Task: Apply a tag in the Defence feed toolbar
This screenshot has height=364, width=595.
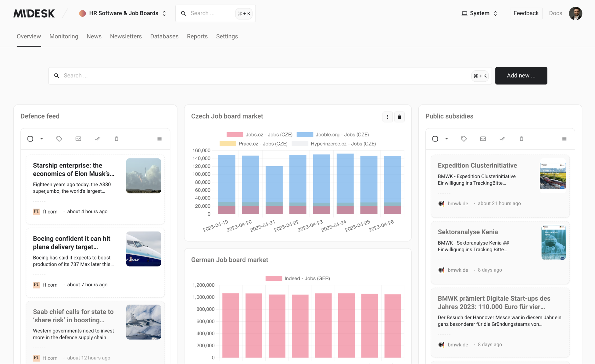Action: tap(59, 139)
